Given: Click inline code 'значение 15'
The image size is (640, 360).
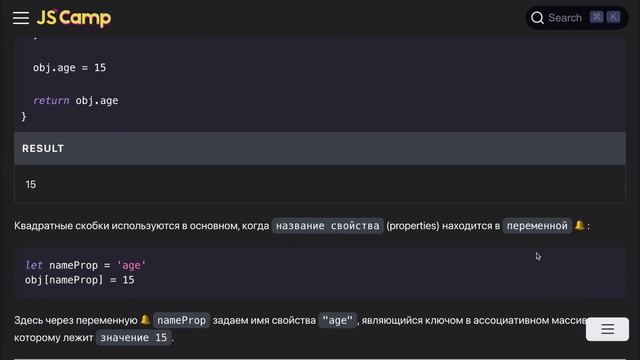Looking at the screenshot, I should 134,338.
